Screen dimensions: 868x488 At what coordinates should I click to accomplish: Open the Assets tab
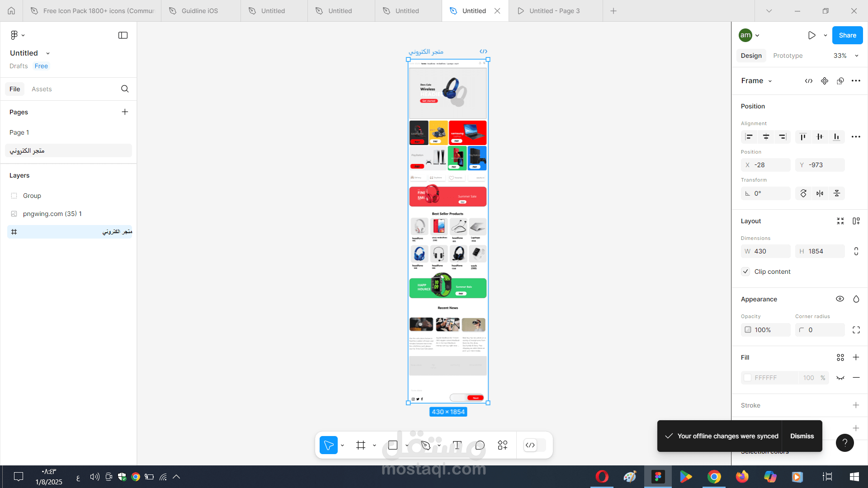[42, 89]
